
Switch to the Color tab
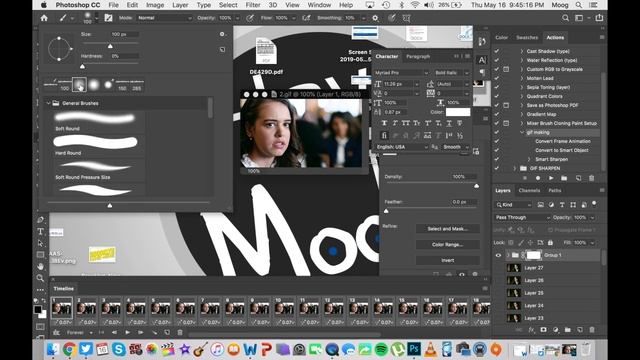click(x=502, y=38)
